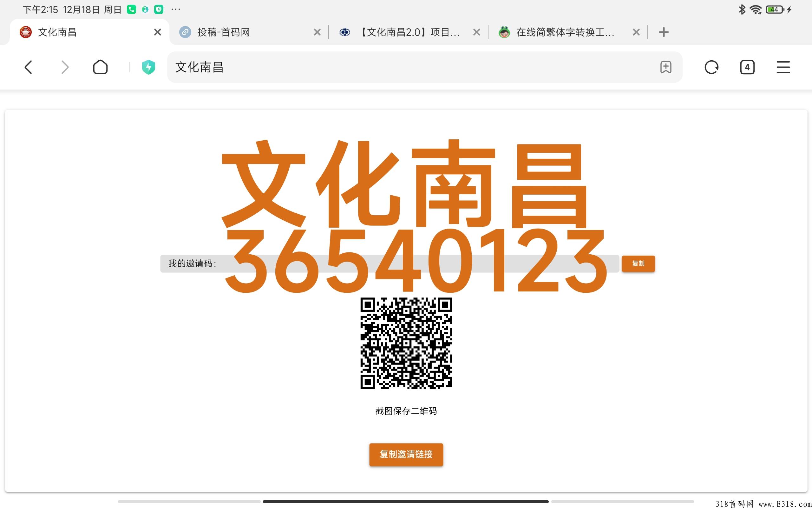Open a new tab with plus icon
The width and height of the screenshot is (812, 508).
pyautogui.click(x=664, y=32)
